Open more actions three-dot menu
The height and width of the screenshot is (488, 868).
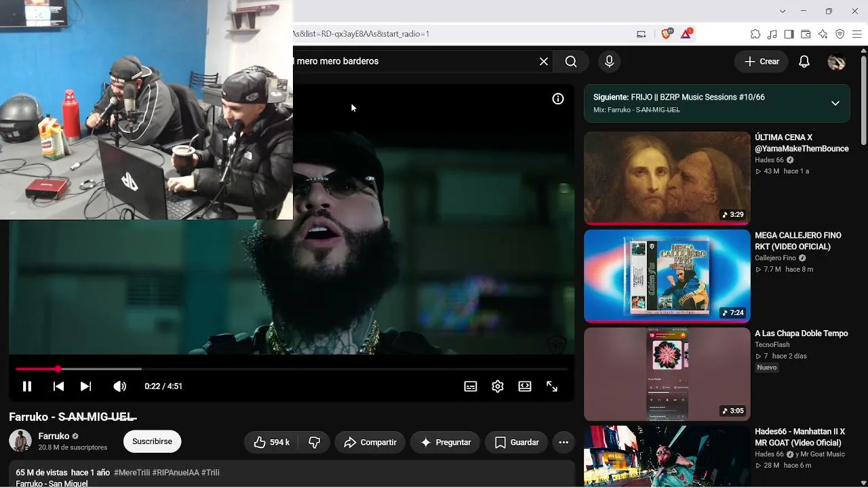(x=564, y=443)
